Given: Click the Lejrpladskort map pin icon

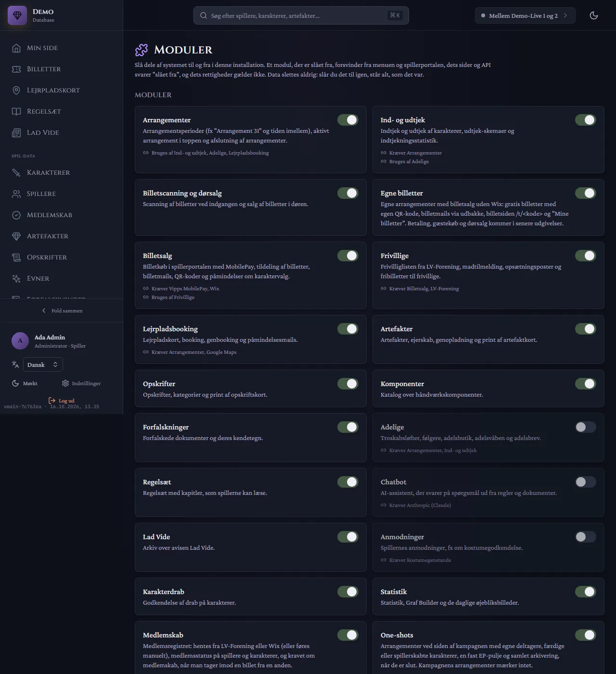Looking at the screenshot, I should click(x=16, y=91).
